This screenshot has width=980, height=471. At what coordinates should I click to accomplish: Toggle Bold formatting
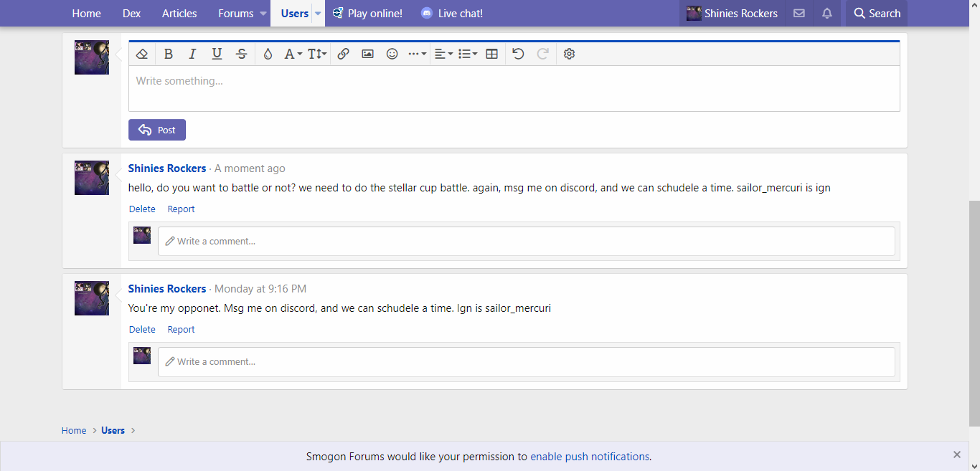click(168, 54)
